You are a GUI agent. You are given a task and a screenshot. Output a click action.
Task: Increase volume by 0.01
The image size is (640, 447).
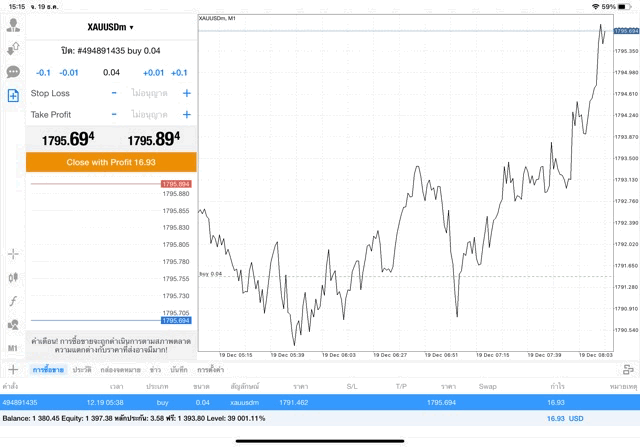[153, 72]
